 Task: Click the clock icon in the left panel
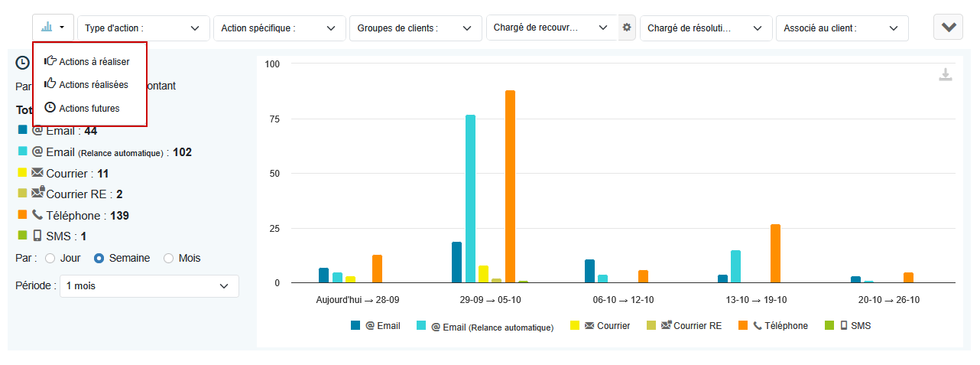pos(23,64)
